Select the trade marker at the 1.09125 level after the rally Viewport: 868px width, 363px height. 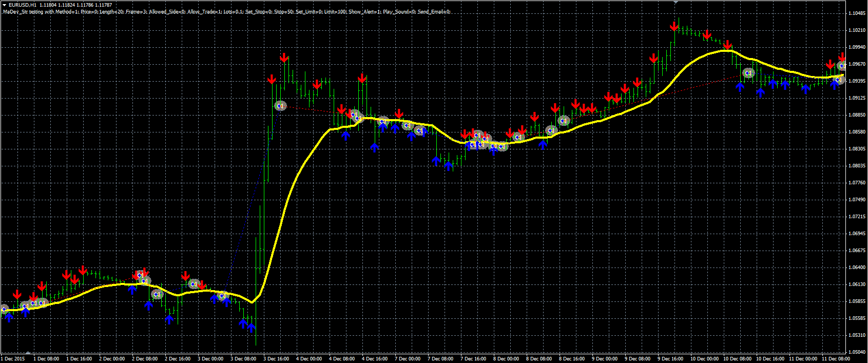click(x=280, y=106)
